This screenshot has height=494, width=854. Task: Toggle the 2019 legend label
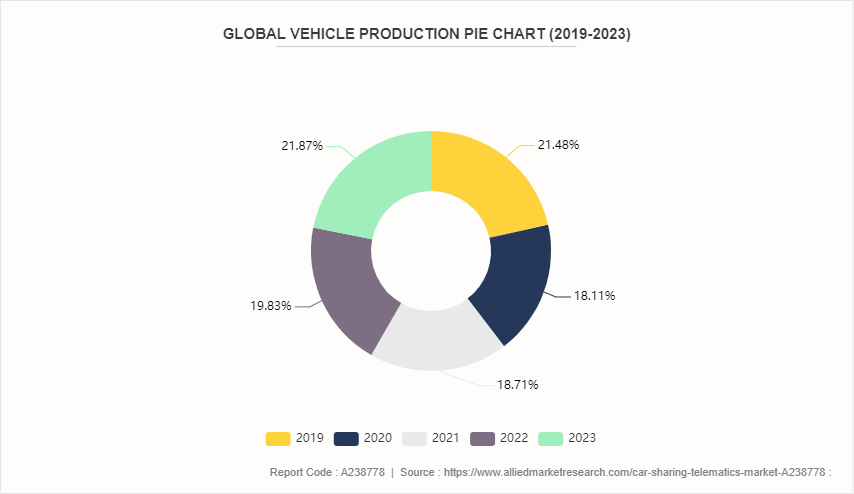click(310, 438)
